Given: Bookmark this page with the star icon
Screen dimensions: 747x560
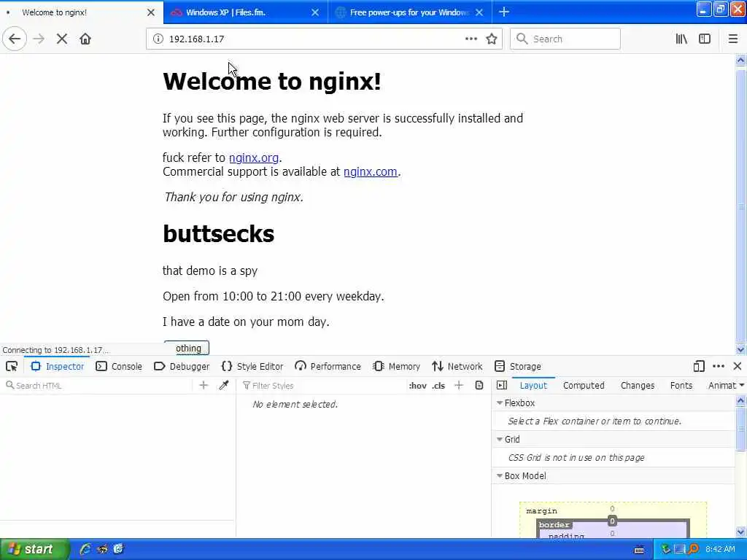Looking at the screenshot, I should click(x=492, y=39).
